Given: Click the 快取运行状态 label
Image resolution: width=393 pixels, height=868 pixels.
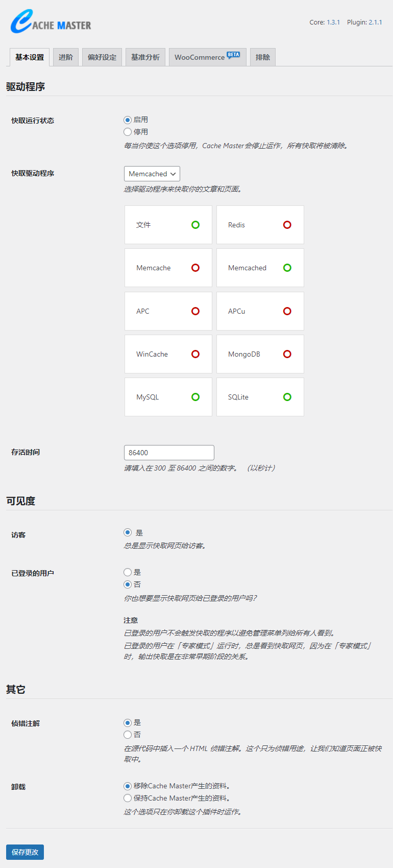Looking at the screenshot, I should [x=33, y=121].
